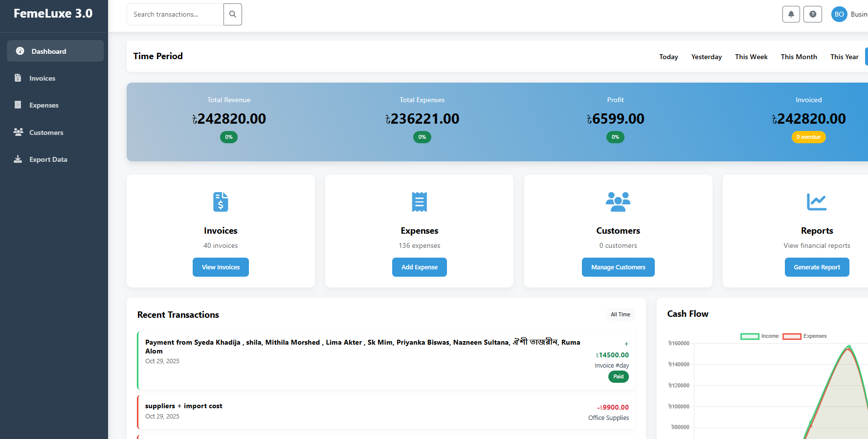Select the Today time period
The image size is (868, 439).
coord(668,57)
